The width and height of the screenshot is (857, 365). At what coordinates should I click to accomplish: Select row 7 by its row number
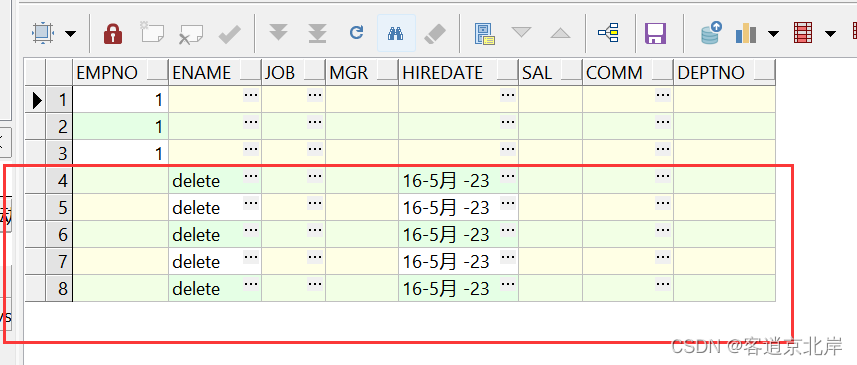point(59,262)
